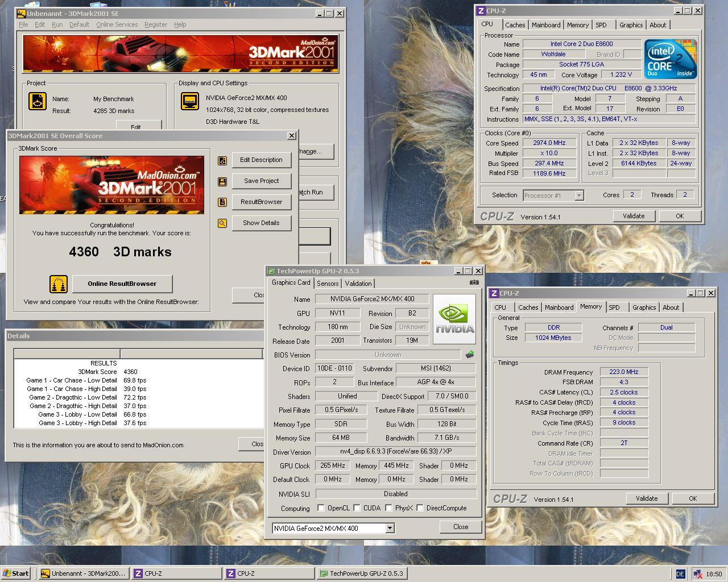Click the GPU-Z BIOS save chip icon
The height and width of the screenshot is (582, 728).
point(470,354)
